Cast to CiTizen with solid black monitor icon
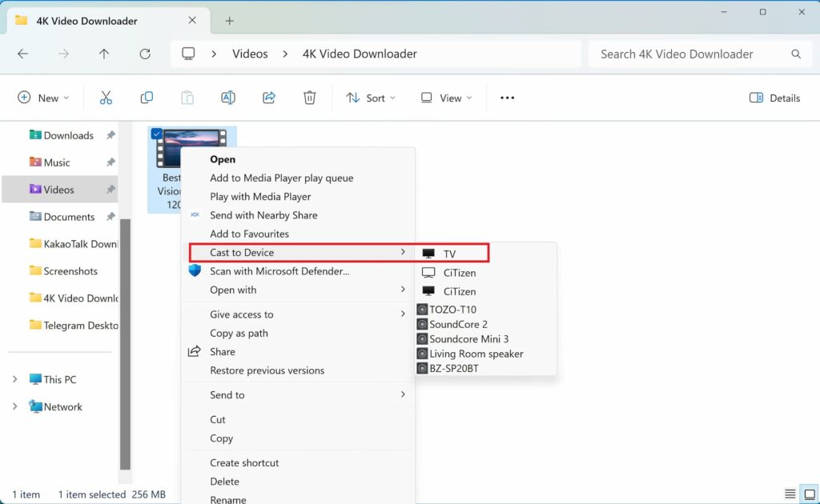 (x=485, y=291)
